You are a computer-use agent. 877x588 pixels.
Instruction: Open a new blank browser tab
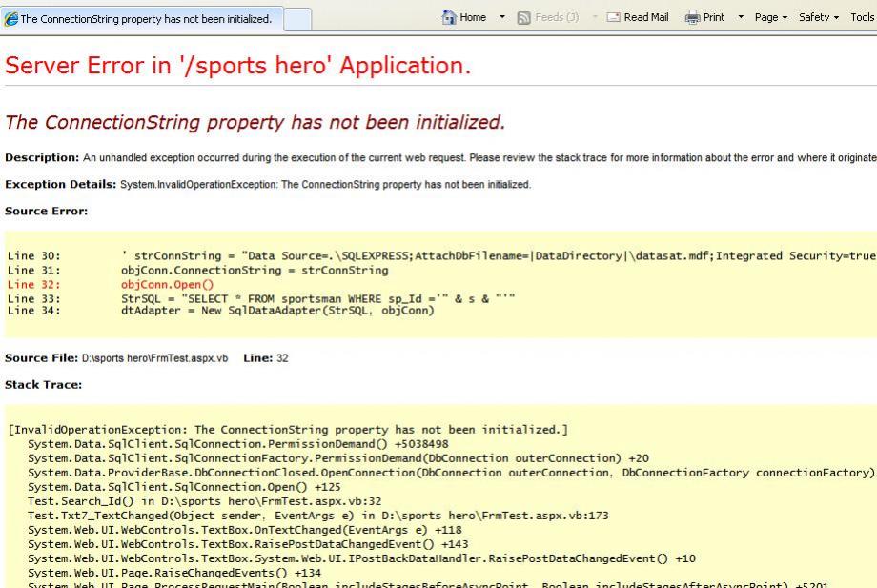click(297, 20)
